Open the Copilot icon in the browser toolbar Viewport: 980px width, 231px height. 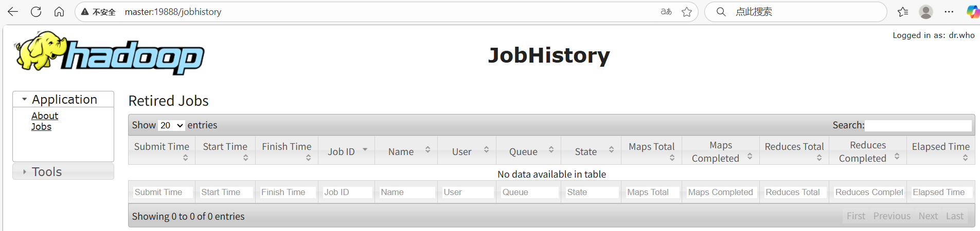(x=973, y=12)
